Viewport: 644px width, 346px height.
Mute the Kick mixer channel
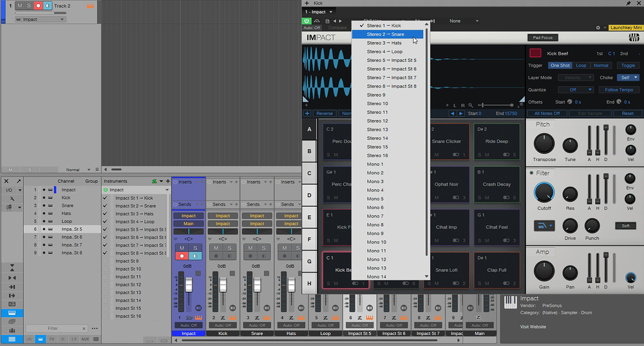[217, 248]
